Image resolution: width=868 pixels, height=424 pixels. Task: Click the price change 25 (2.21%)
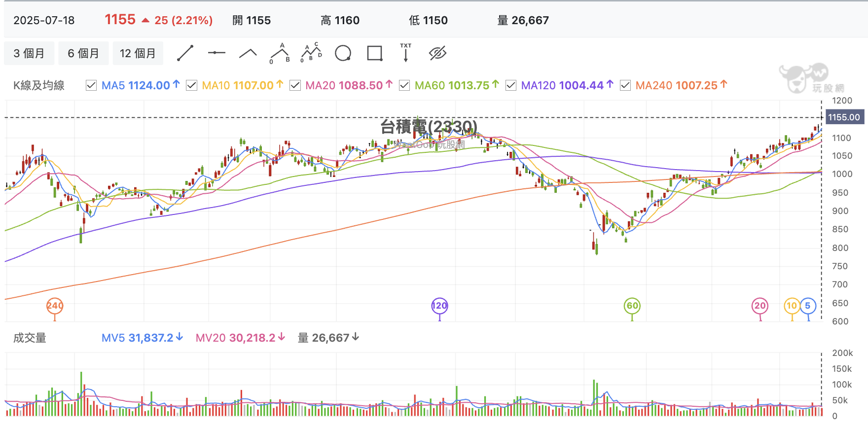click(183, 20)
